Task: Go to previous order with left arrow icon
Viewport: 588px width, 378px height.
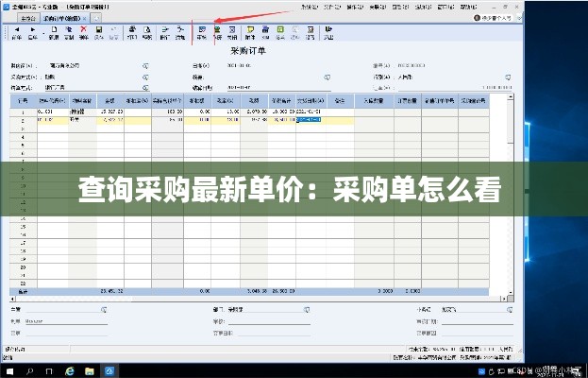Action: pyautogui.click(x=16, y=33)
